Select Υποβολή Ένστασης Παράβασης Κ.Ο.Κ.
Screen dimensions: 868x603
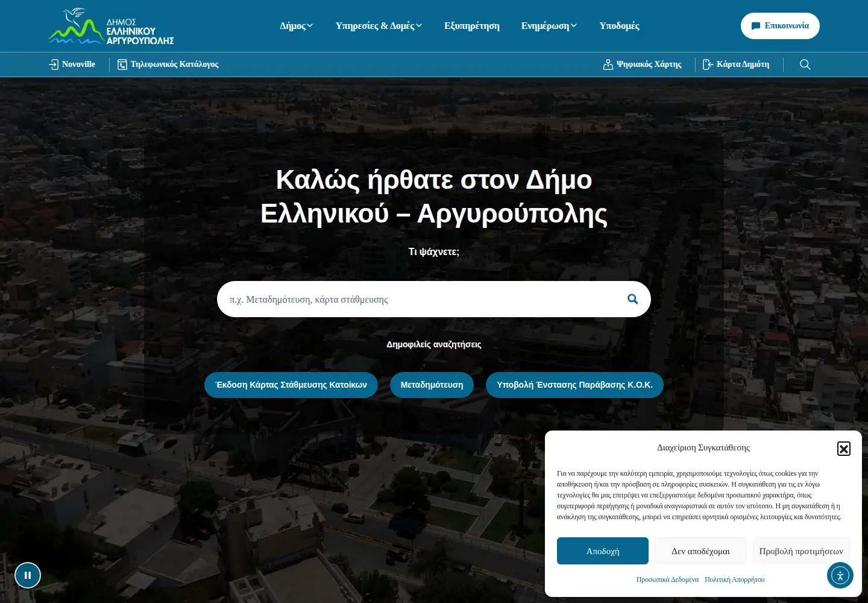574,385
